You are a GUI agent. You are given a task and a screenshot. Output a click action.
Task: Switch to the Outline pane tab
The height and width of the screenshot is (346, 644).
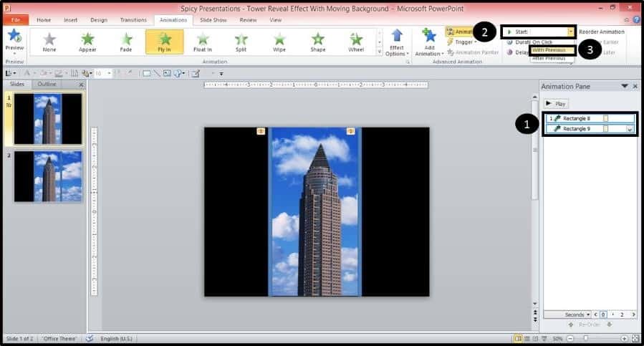[x=47, y=84]
